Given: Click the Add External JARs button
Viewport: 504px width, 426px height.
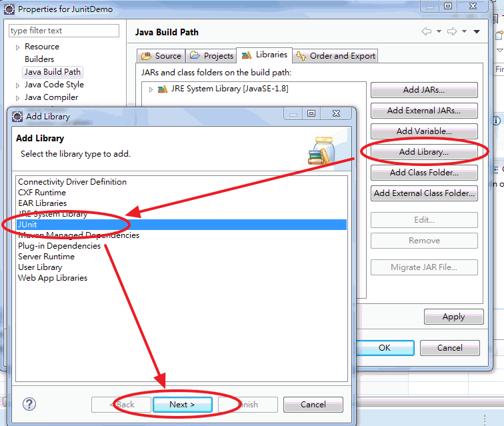Looking at the screenshot, I should (x=424, y=111).
